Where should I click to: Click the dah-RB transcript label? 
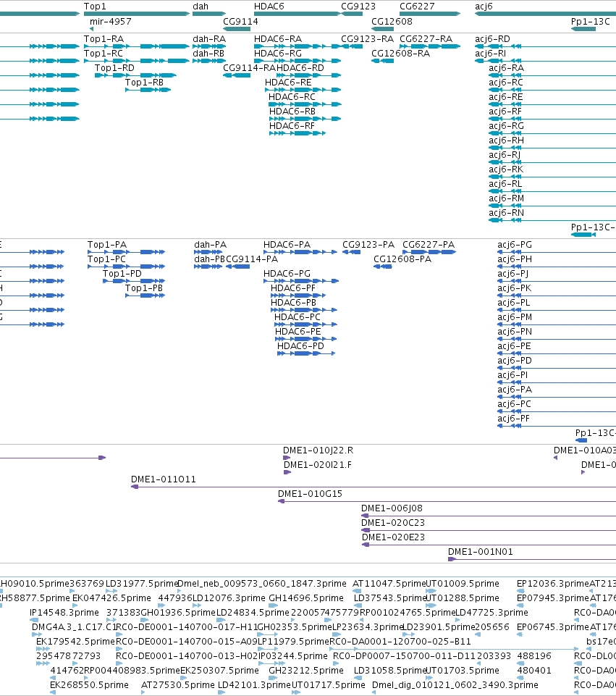click(x=208, y=54)
